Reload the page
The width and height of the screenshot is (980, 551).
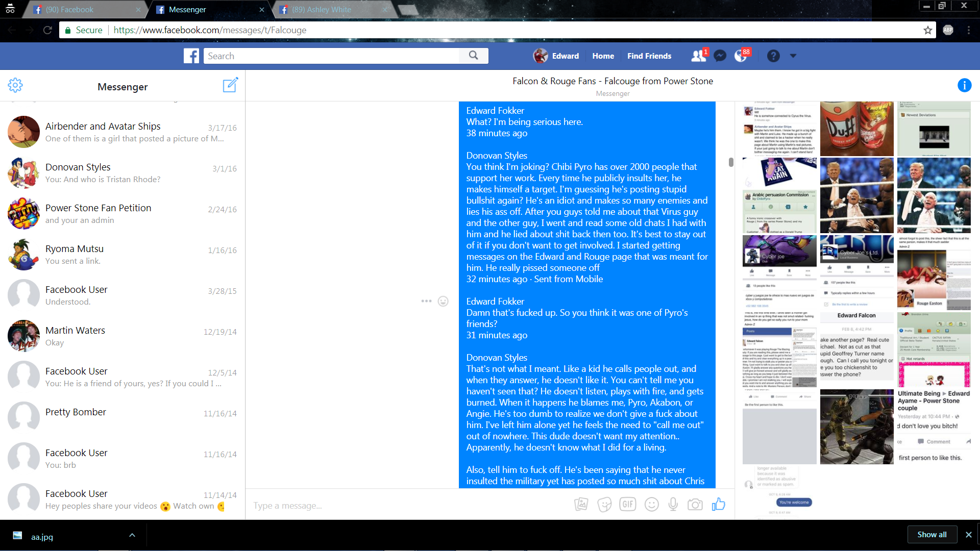click(x=47, y=30)
